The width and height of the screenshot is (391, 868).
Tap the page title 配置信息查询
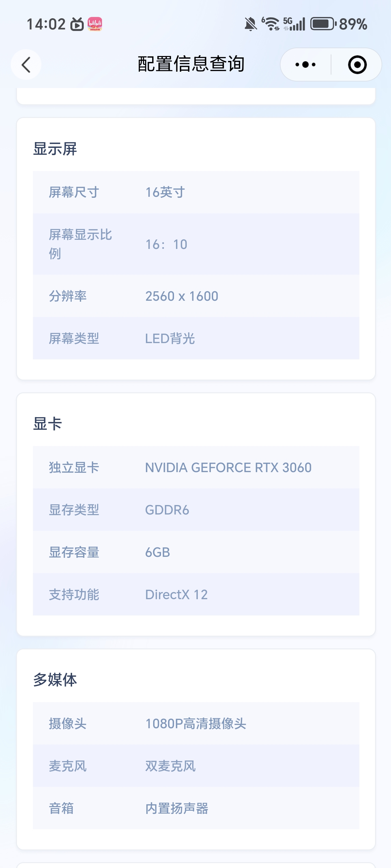(191, 64)
